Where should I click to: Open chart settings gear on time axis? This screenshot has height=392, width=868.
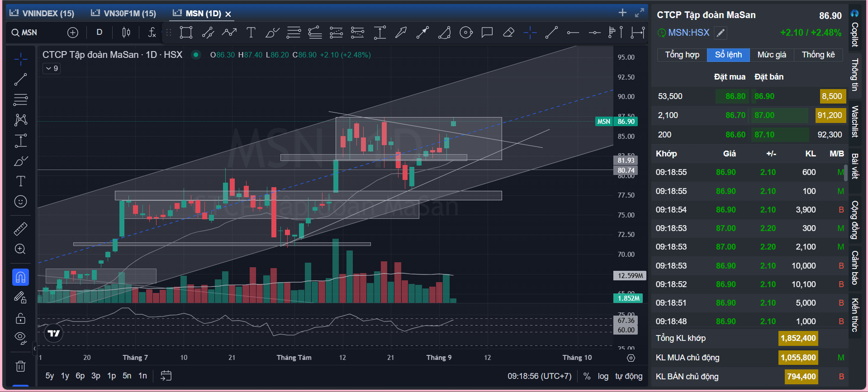point(631,358)
